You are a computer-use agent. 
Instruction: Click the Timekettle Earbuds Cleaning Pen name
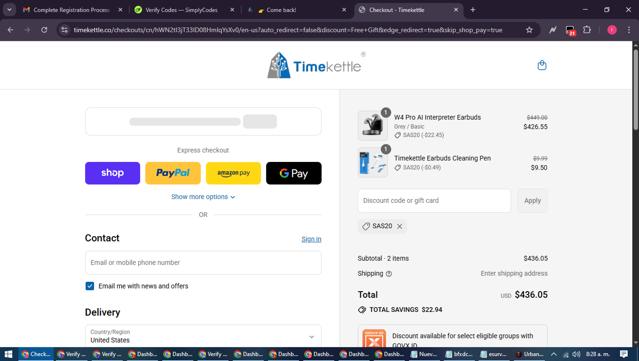pos(442,158)
